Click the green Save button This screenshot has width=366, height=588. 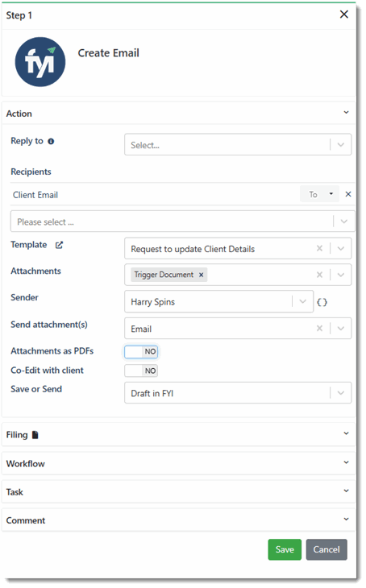[x=285, y=549]
